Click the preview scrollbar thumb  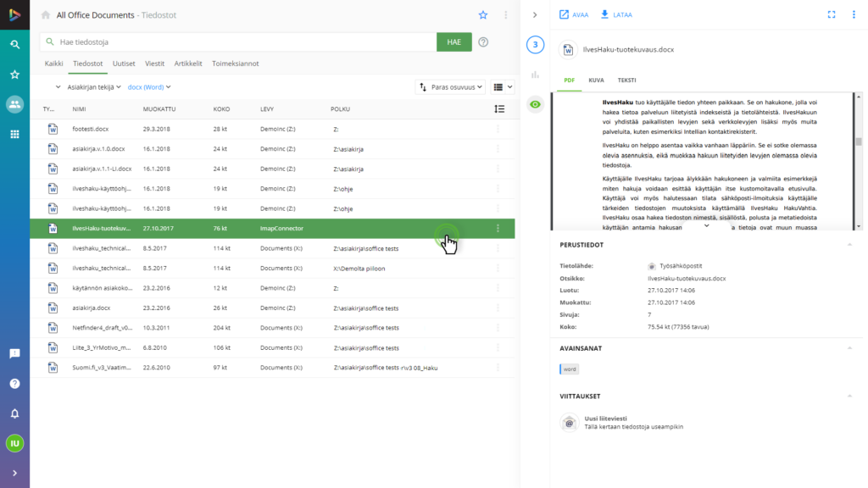point(859,141)
